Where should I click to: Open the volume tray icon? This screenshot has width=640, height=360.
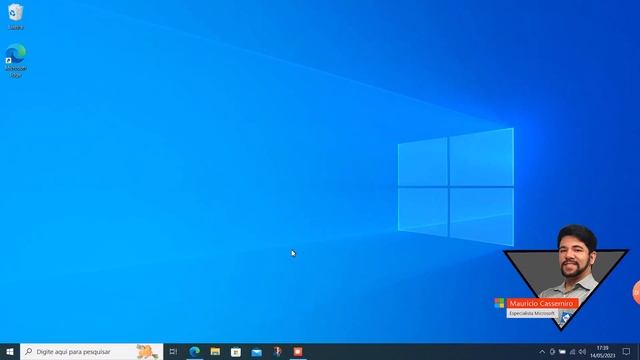click(x=582, y=352)
